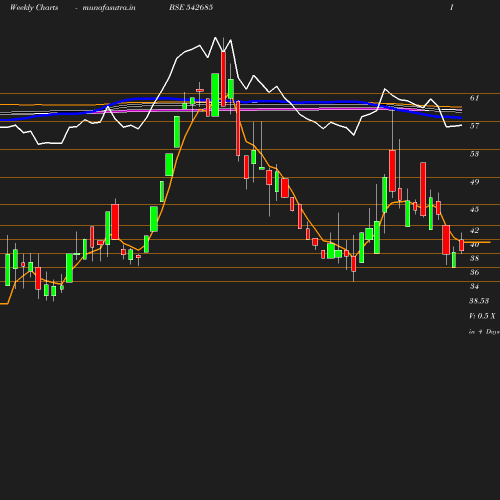Click the 'V: 0.5 X' volume text

pos(482,316)
